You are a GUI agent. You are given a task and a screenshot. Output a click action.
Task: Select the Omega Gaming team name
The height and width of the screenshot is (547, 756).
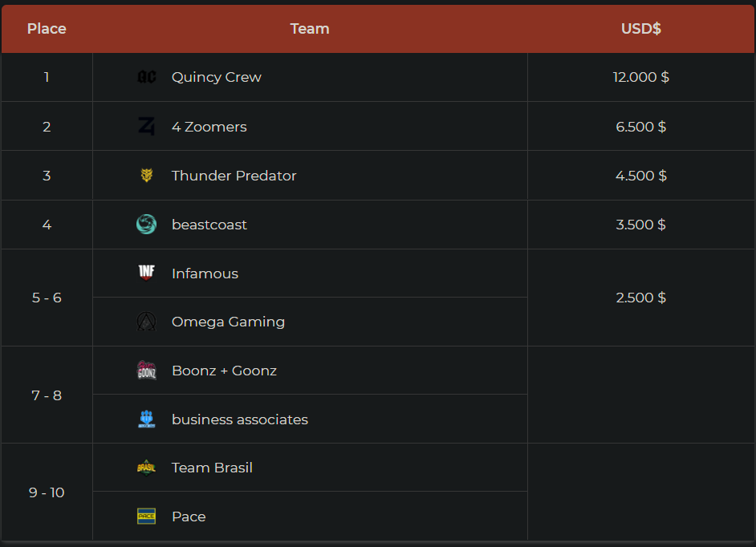[x=228, y=322]
